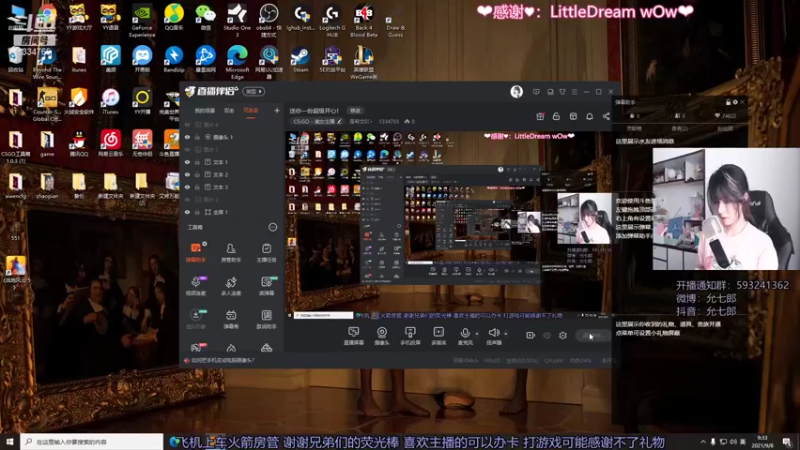Click the unlock padlock icon in toolbar
Image resolution: width=800 pixels, height=450 pixels.
point(556,116)
